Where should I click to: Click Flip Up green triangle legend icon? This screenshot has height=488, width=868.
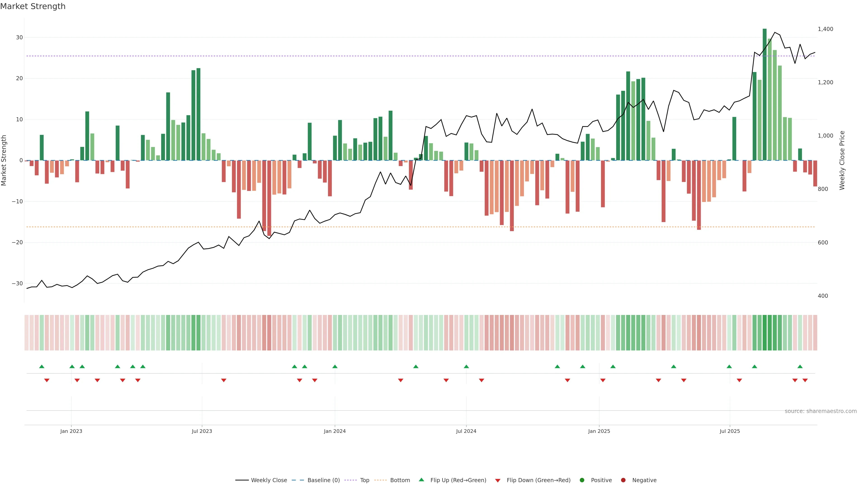(421, 480)
